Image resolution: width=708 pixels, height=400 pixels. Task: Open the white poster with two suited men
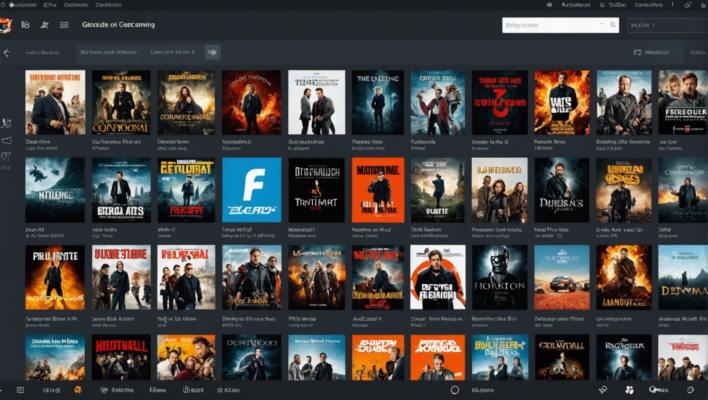(x=317, y=102)
